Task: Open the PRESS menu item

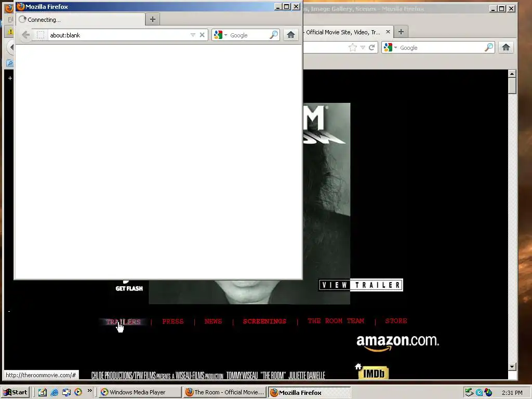Action: (x=172, y=321)
